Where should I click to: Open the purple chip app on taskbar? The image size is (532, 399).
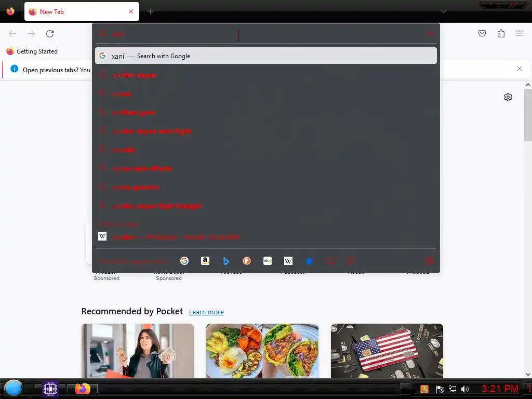(50, 389)
